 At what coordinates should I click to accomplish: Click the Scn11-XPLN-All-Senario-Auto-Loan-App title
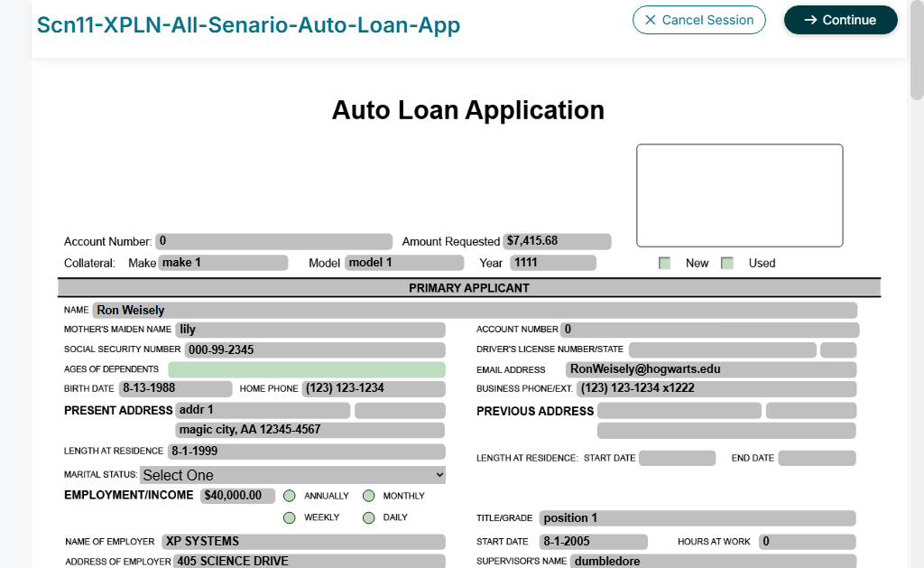point(248,24)
